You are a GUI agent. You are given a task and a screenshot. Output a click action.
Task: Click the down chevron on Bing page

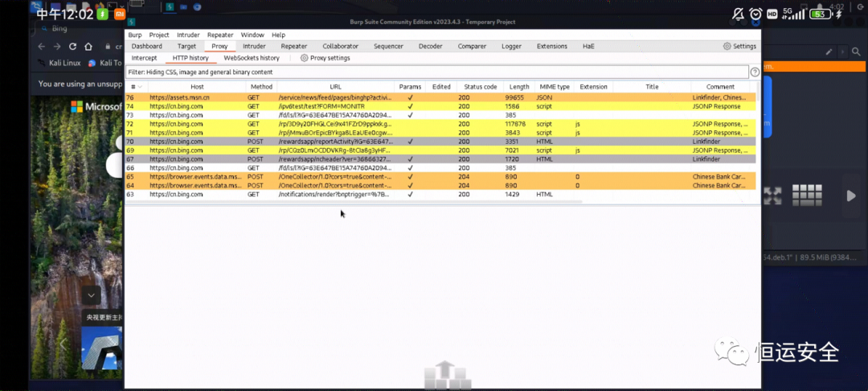(92, 295)
